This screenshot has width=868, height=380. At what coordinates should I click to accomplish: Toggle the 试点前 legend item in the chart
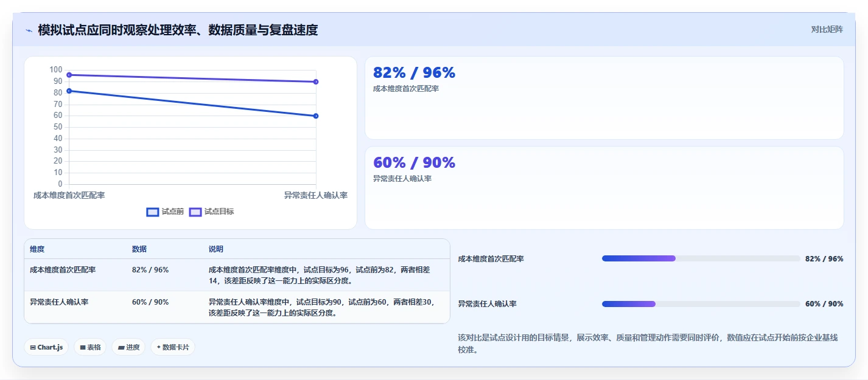click(x=165, y=212)
